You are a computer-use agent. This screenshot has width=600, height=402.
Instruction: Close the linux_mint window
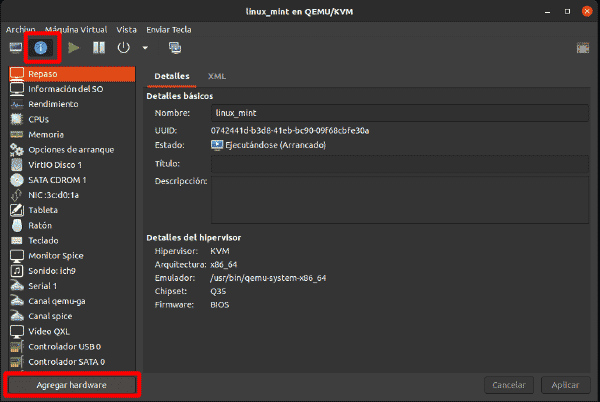pyautogui.click(x=587, y=11)
